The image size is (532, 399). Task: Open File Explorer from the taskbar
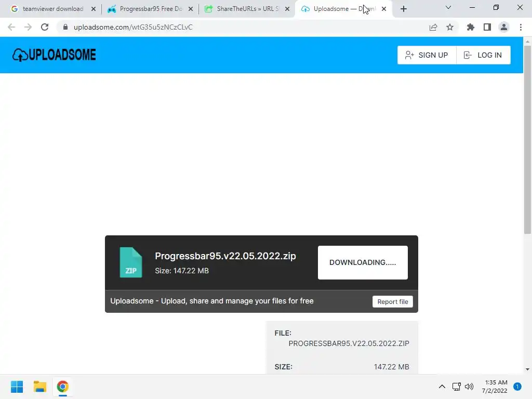pyautogui.click(x=39, y=387)
